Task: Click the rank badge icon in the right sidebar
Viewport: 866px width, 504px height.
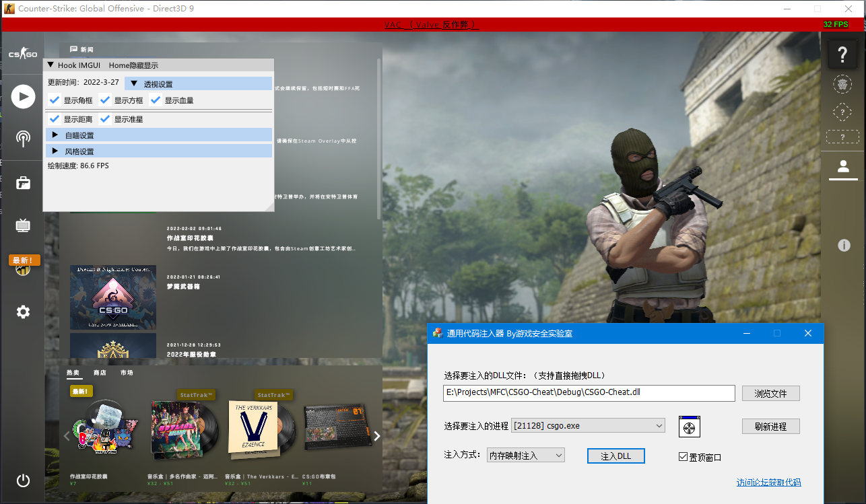Action: point(842,84)
